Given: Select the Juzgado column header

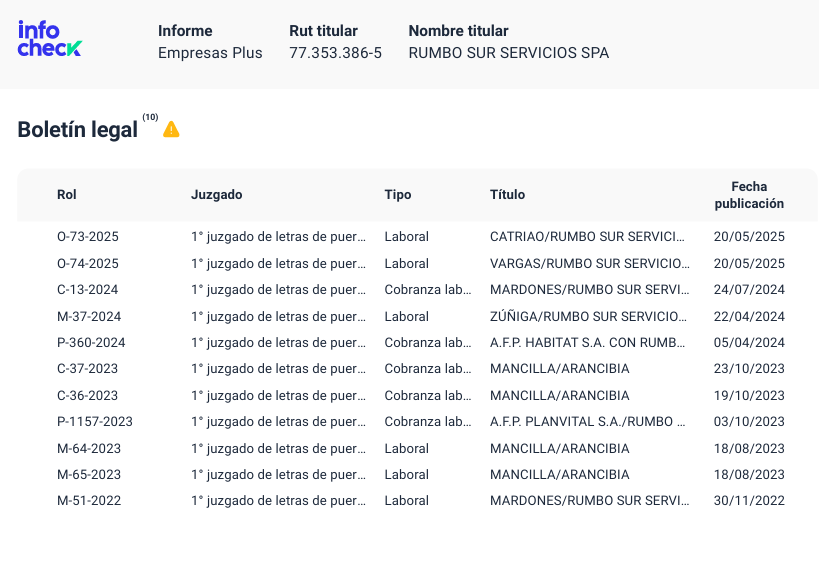Looking at the screenshot, I should click(x=216, y=194).
